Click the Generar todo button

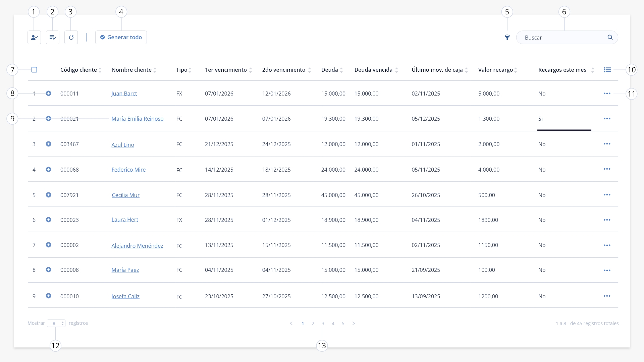click(x=121, y=38)
